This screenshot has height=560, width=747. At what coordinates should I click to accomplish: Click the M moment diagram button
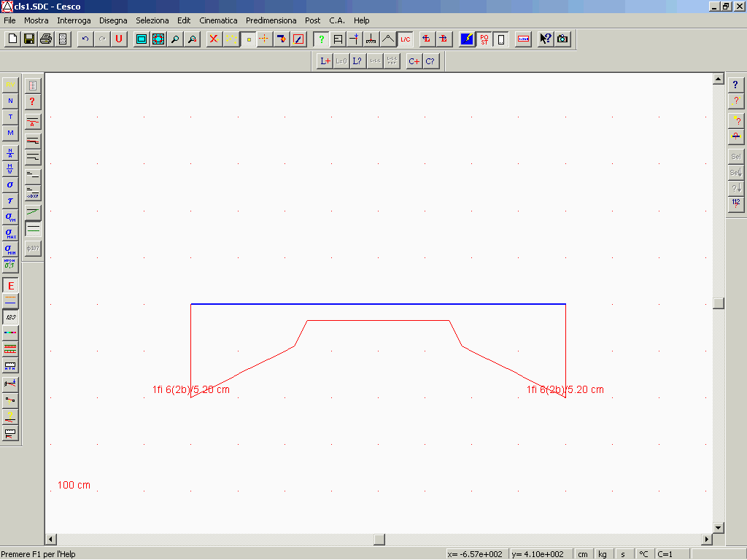tap(10, 133)
